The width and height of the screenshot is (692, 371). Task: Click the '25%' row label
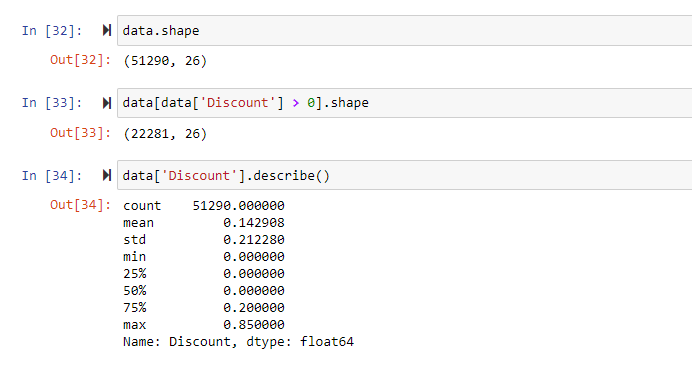(135, 274)
